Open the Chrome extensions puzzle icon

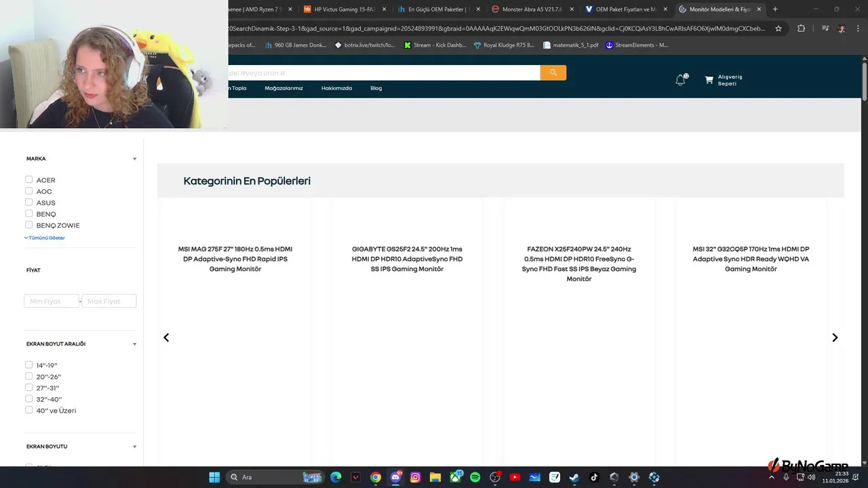coord(801,28)
